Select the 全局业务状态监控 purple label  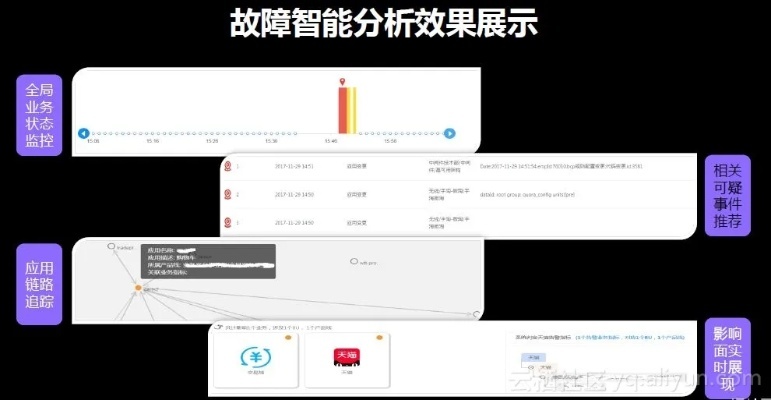[x=39, y=112]
